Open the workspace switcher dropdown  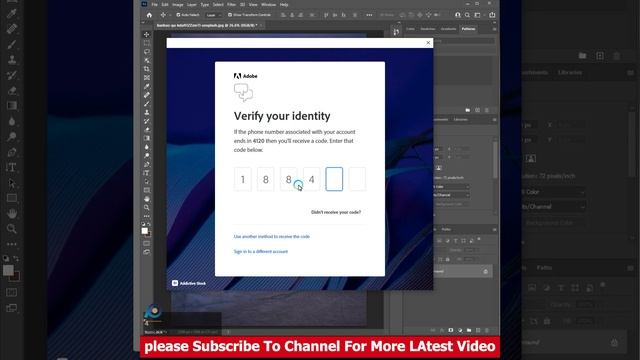[478, 15]
